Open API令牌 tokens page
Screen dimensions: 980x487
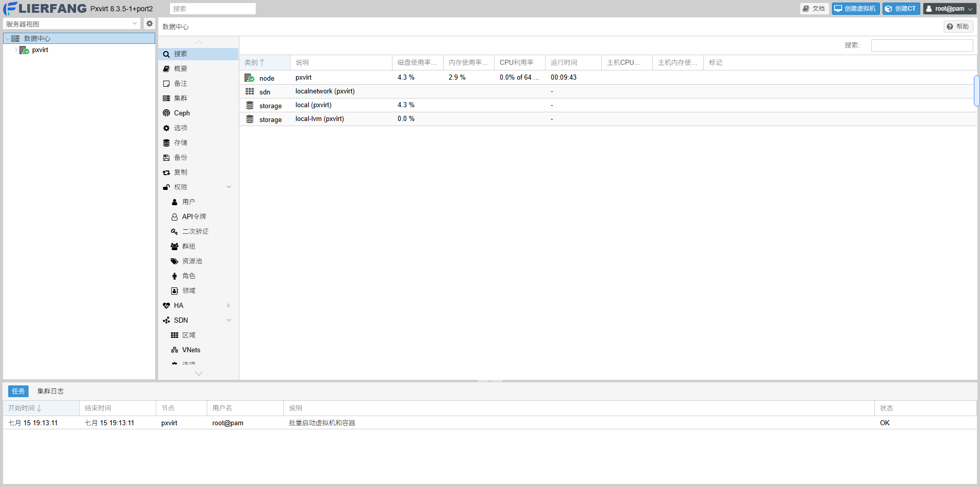point(193,216)
